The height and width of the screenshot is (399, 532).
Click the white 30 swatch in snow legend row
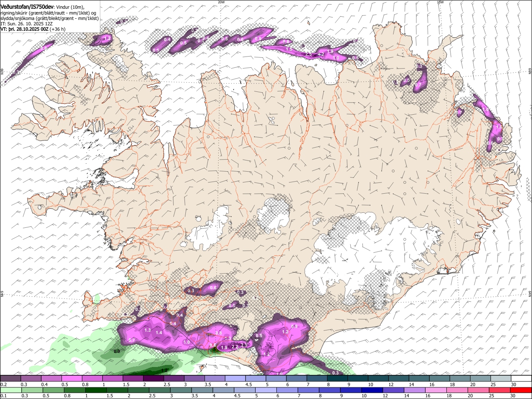(521, 378)
